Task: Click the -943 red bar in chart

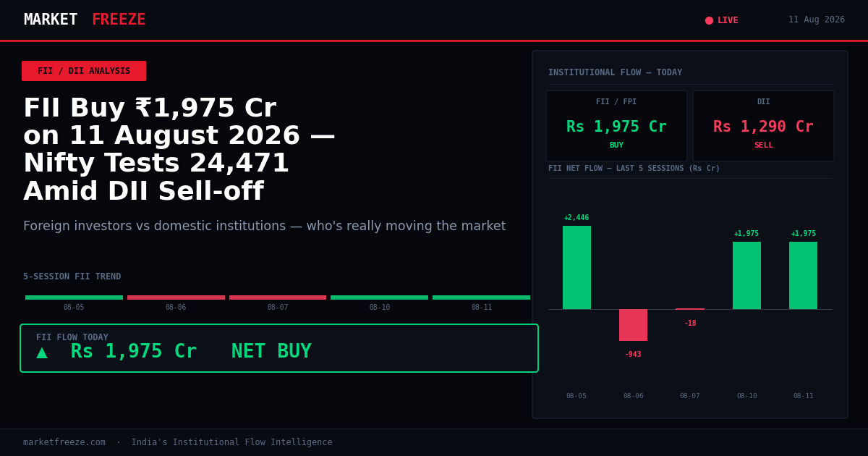Action: pos(633,325)
